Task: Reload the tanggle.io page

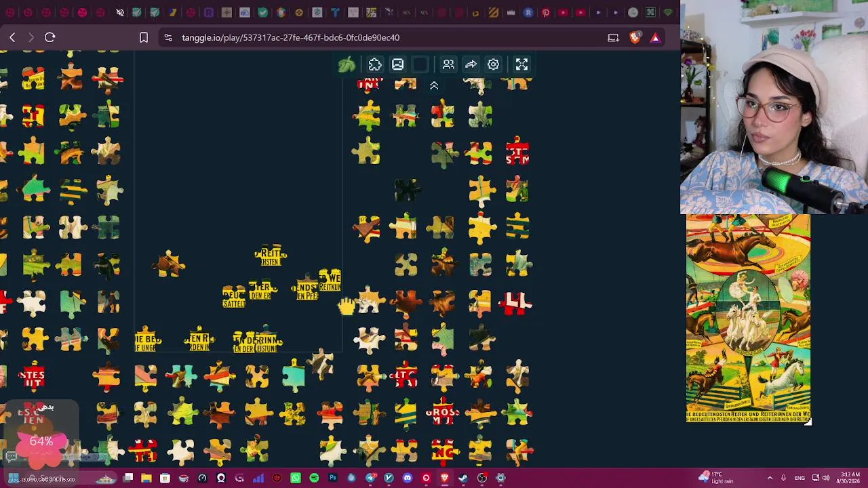Action: (50, 37)
